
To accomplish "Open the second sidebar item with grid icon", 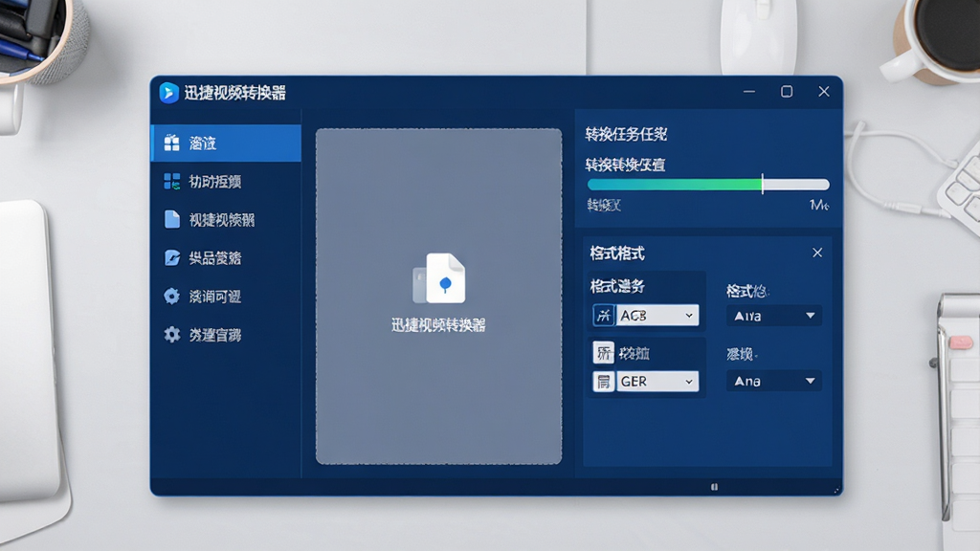I will click(226, 181).
